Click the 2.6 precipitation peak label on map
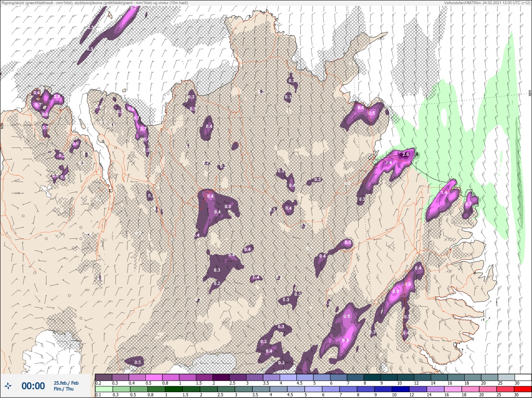 [406, 154]
